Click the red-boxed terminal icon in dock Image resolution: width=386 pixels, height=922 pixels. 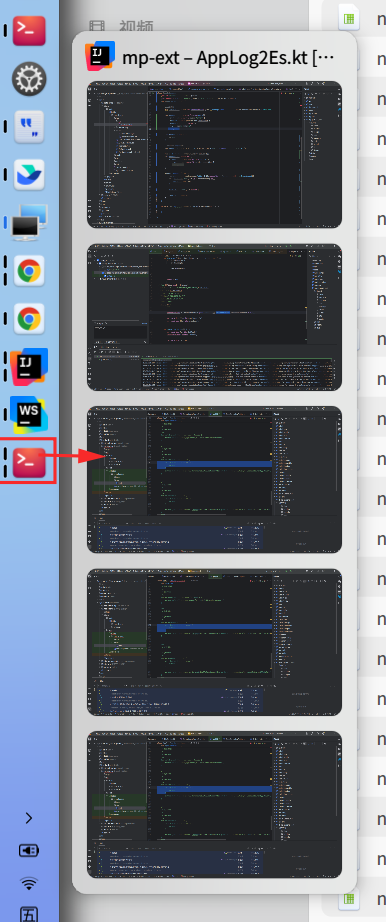coord(29,462)
